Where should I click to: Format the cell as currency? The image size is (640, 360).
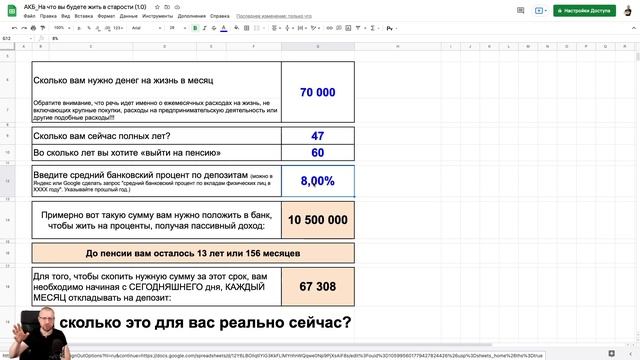click(x=79, y=28)
